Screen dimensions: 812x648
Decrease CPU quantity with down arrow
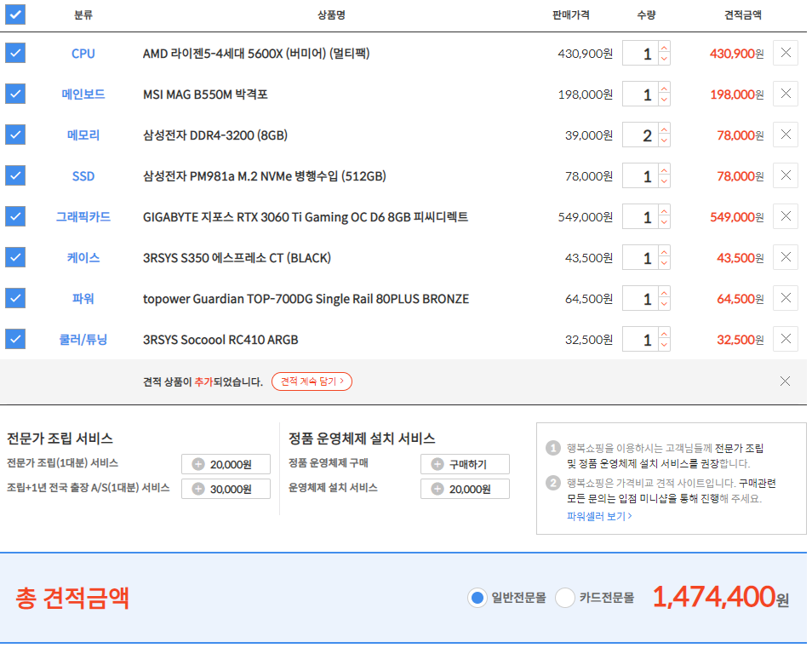click(664, 59)
